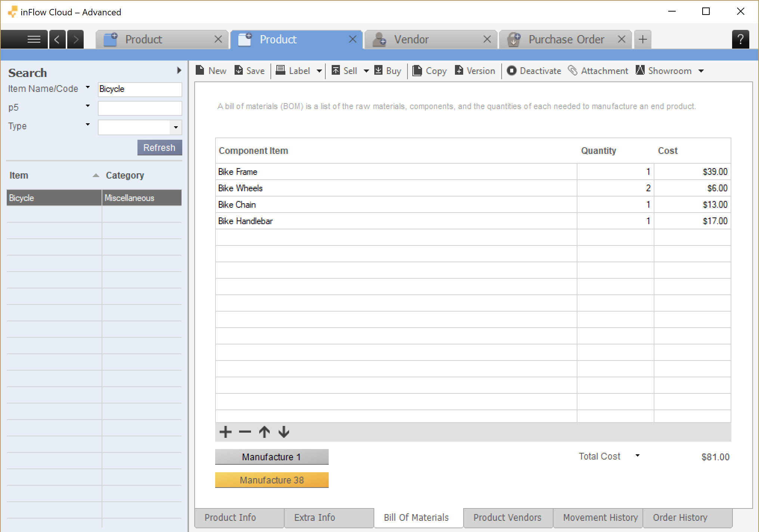Image resolution: width=759 pixels, height=532 pixels.
Task: Remove component row with minus icon
Action: [245, 432]
